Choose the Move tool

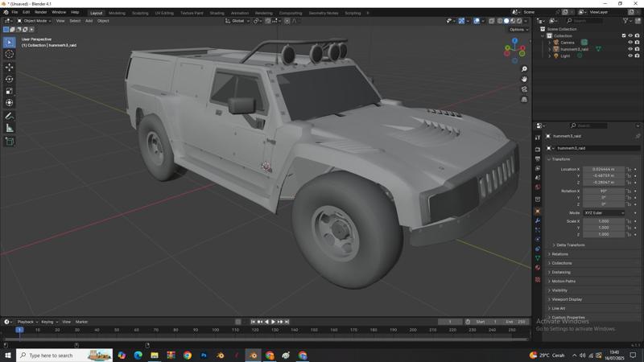coord(10,67)
